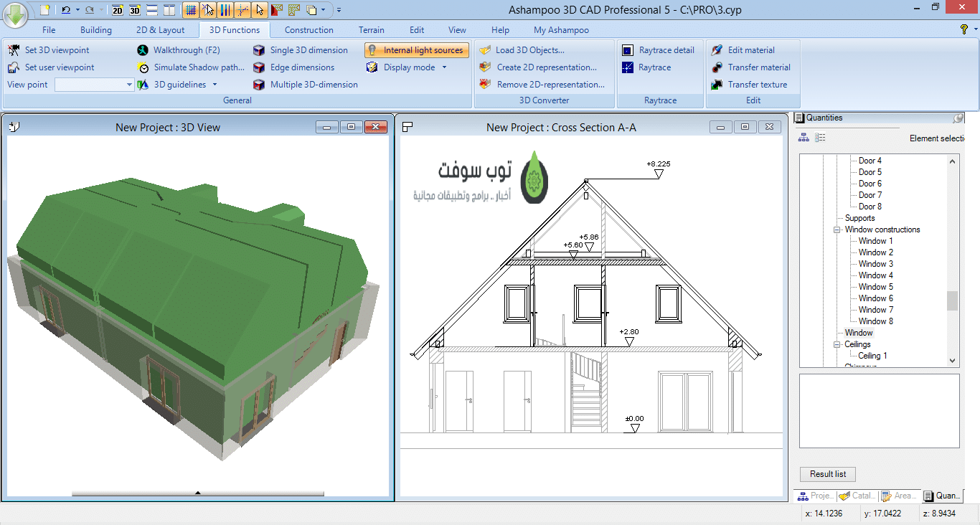Click the 3D View window corner icon

(14, 127)
